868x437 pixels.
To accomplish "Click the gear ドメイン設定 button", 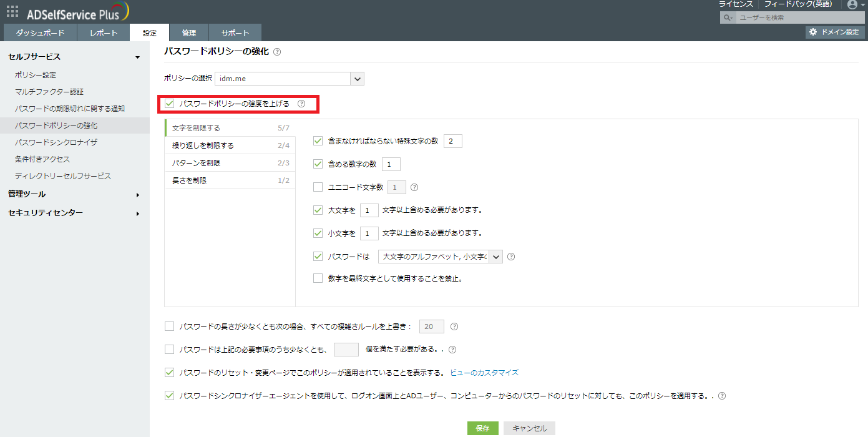I will (834, 32).
